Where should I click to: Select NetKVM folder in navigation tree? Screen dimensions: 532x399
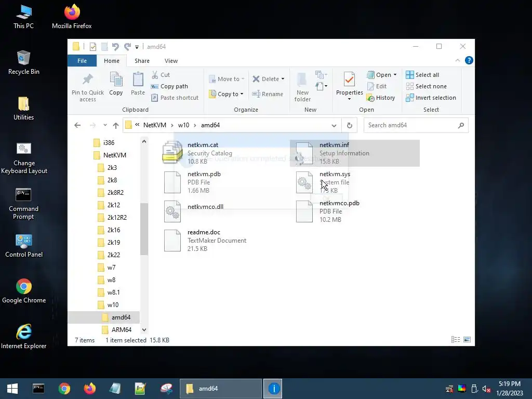110,155
